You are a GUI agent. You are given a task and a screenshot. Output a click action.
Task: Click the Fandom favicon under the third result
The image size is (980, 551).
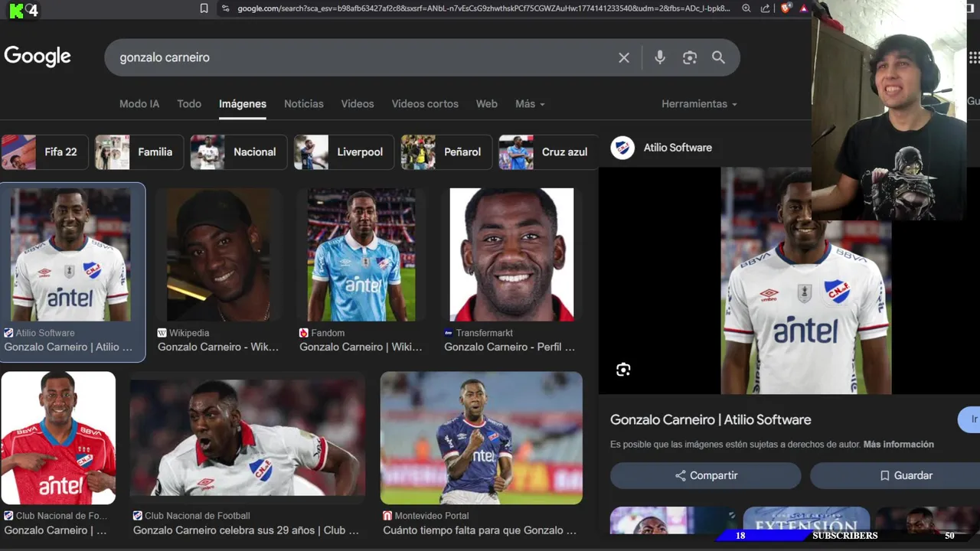tap(304, 333)
